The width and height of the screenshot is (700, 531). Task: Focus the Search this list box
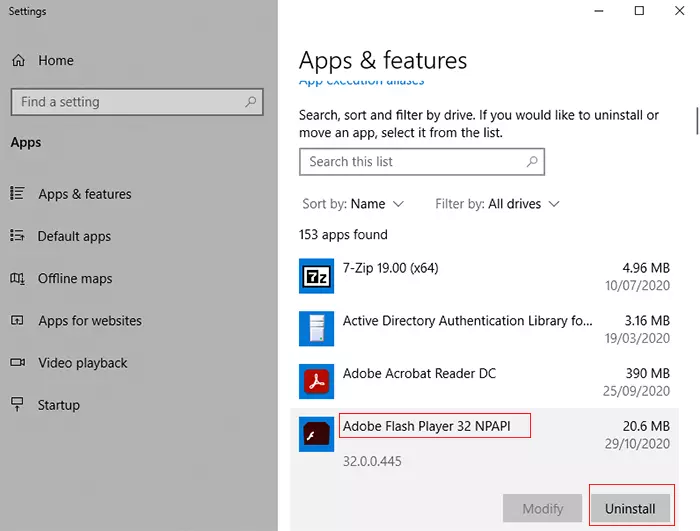pos(422,162)
